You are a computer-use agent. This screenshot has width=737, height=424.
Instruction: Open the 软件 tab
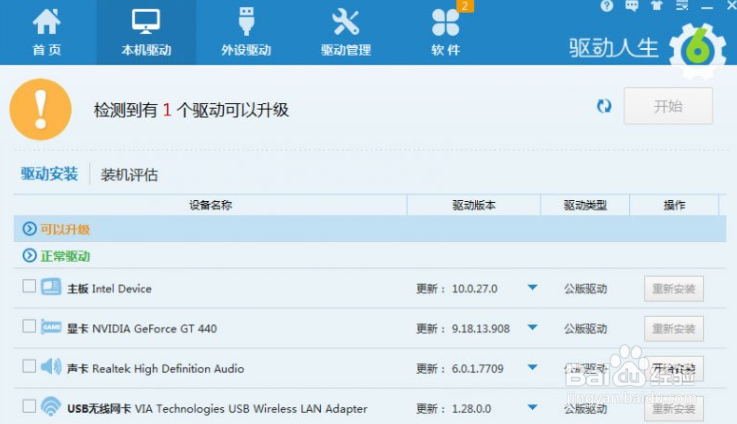[445, 32]
